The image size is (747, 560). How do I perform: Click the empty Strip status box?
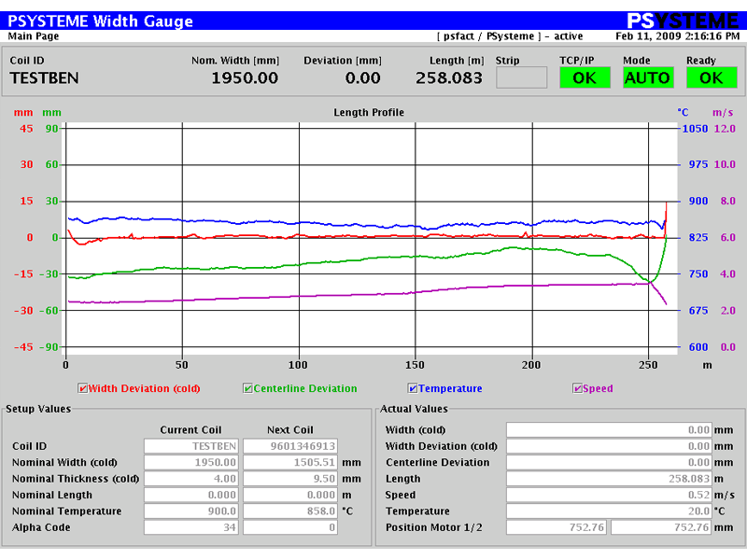[521, 77]
